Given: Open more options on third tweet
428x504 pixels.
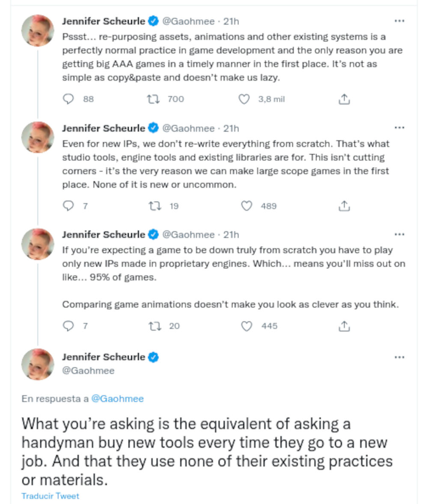Looking at the screenshot, I should click(x=399, y=235).
